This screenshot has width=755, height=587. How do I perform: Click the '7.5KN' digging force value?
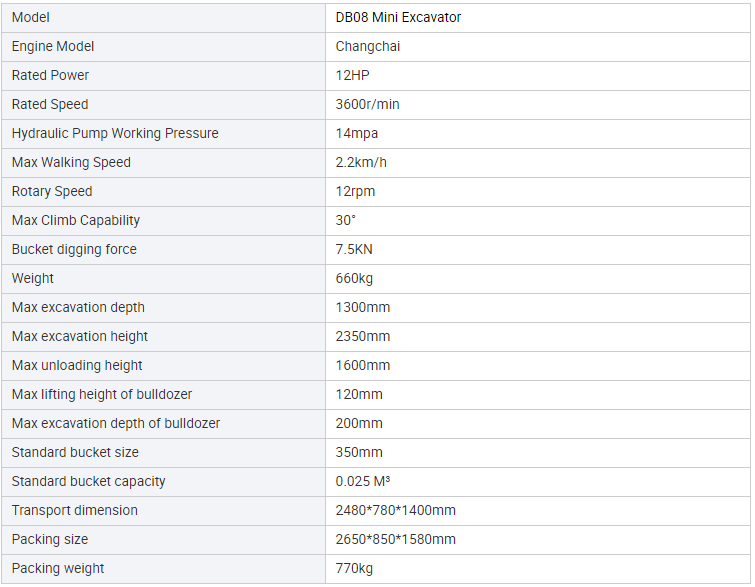(354, 250)
